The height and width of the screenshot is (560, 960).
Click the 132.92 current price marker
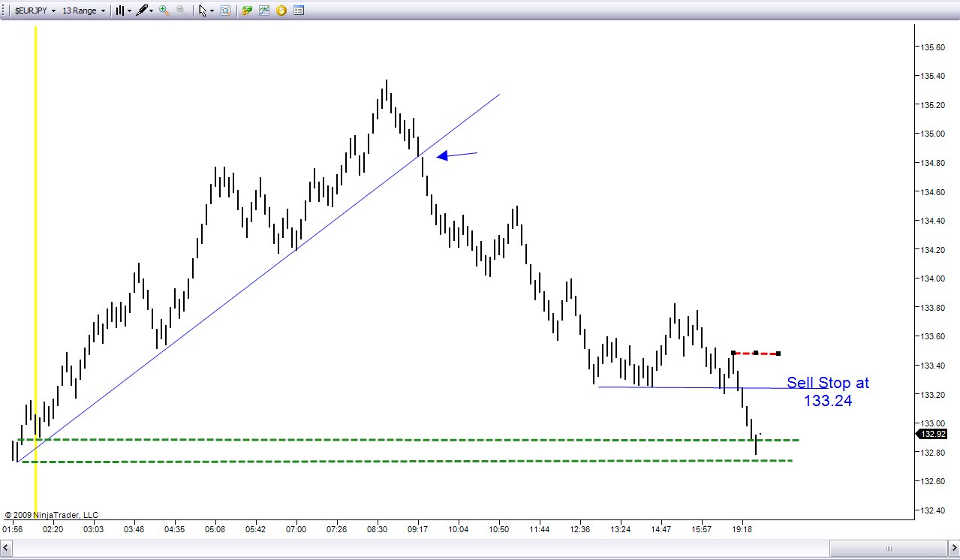coord(933,434)
